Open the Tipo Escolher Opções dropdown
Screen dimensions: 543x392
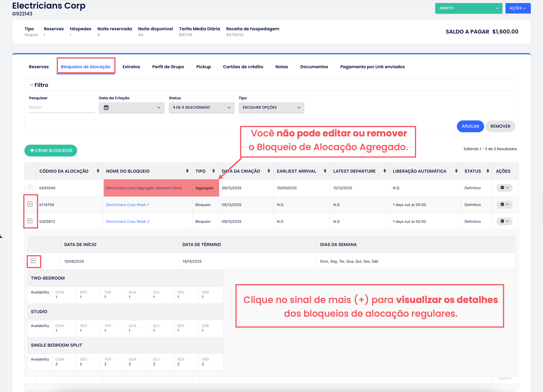point(271,107)
